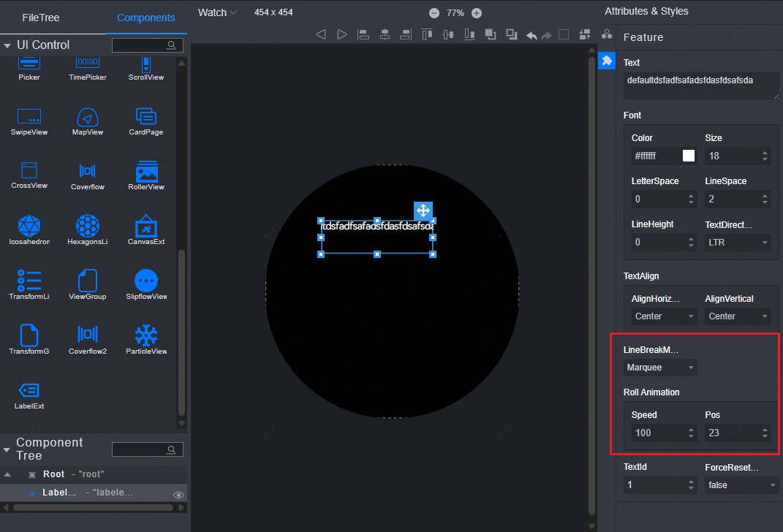Open the Watch device dropdown

[x=217, y=12]
